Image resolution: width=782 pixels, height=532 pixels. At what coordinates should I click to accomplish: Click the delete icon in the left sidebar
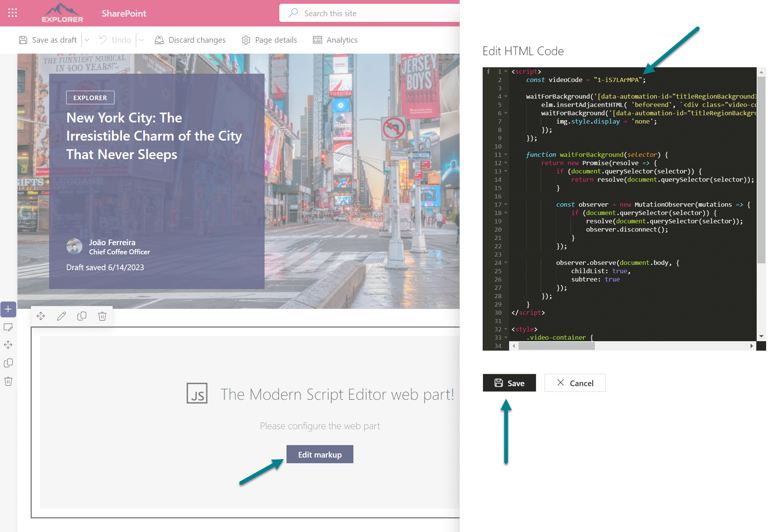(x=8, y=381)
